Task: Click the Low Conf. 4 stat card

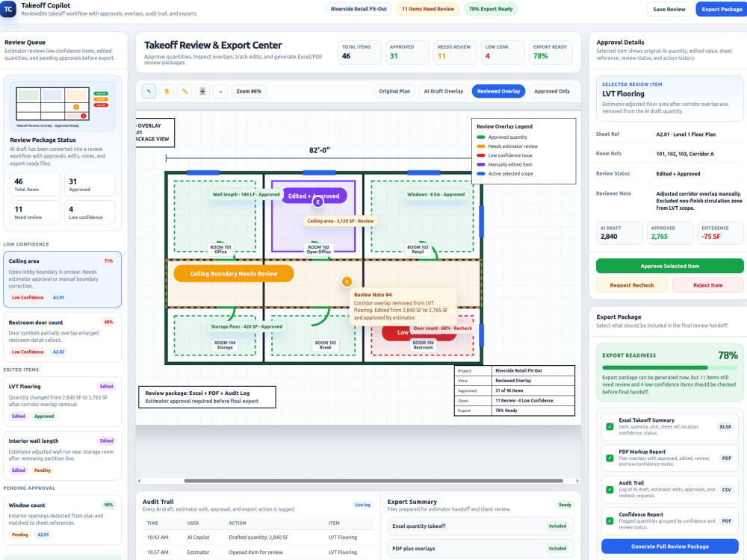Action: tap(502, 52)
